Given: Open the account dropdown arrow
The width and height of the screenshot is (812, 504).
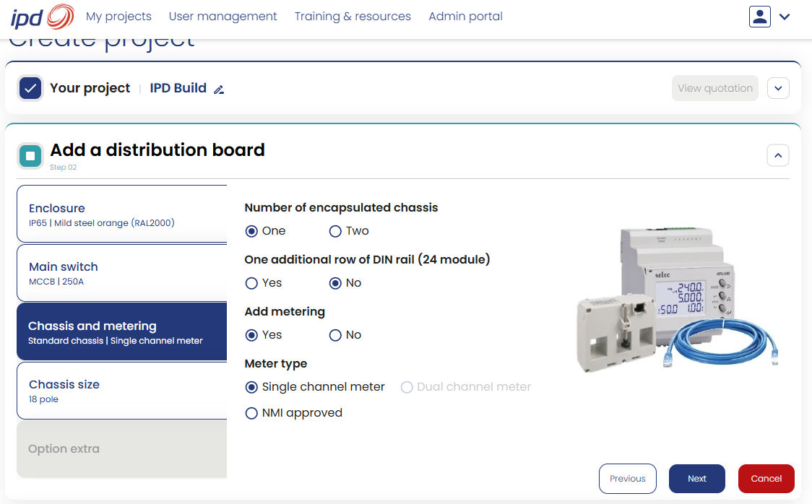Looking at the screenshot, I should click(785, 17).
